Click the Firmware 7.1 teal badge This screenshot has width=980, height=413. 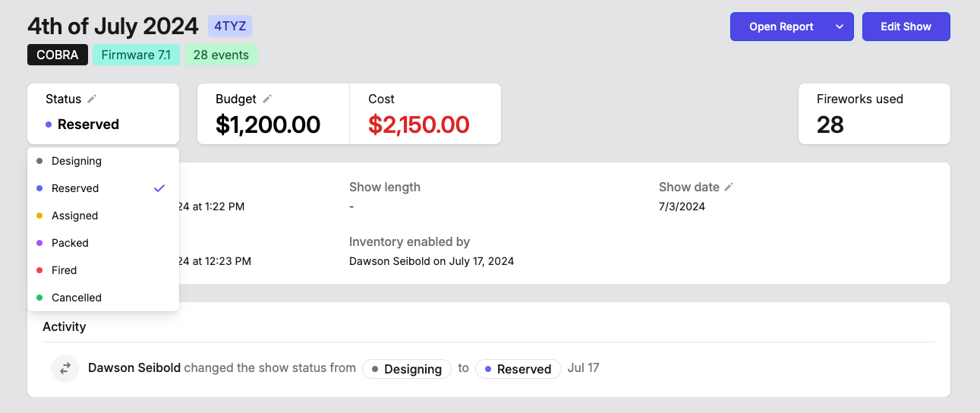136,55
